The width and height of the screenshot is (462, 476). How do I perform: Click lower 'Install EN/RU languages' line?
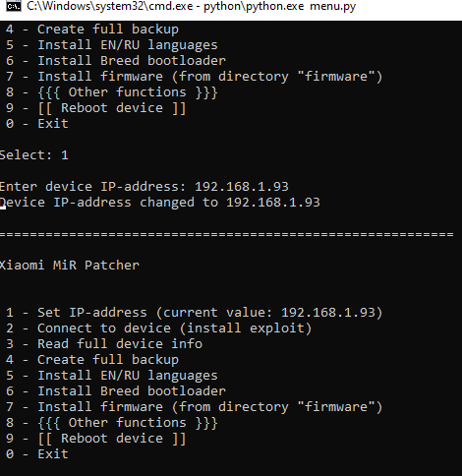[111, 376]
